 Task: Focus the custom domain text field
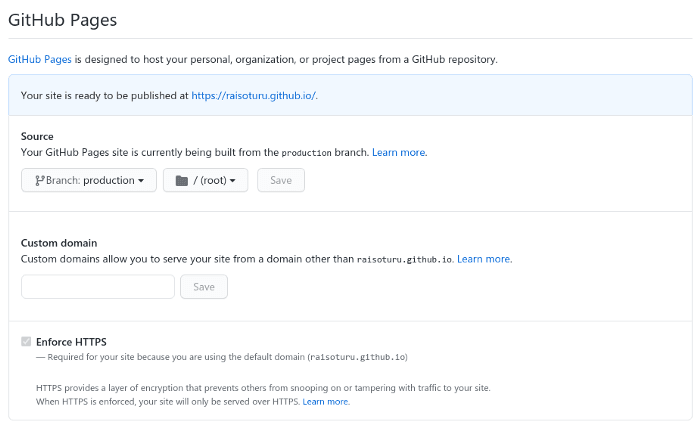98,287
